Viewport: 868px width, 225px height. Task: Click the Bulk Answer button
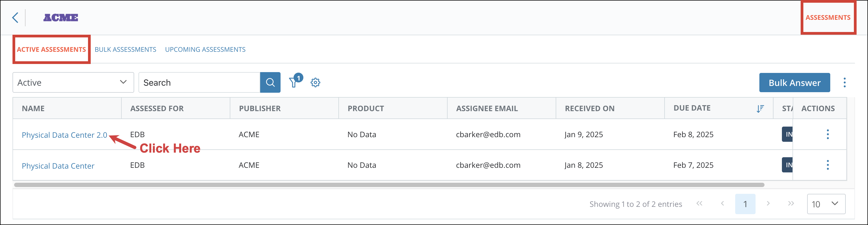click(x=794, y=82)
